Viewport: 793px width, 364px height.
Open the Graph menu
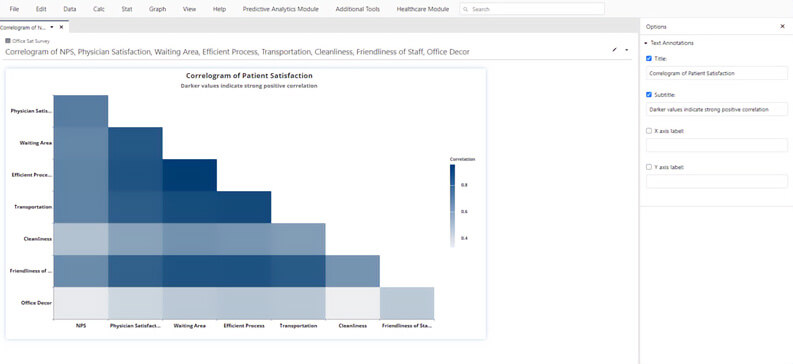[x=157, y=9]
